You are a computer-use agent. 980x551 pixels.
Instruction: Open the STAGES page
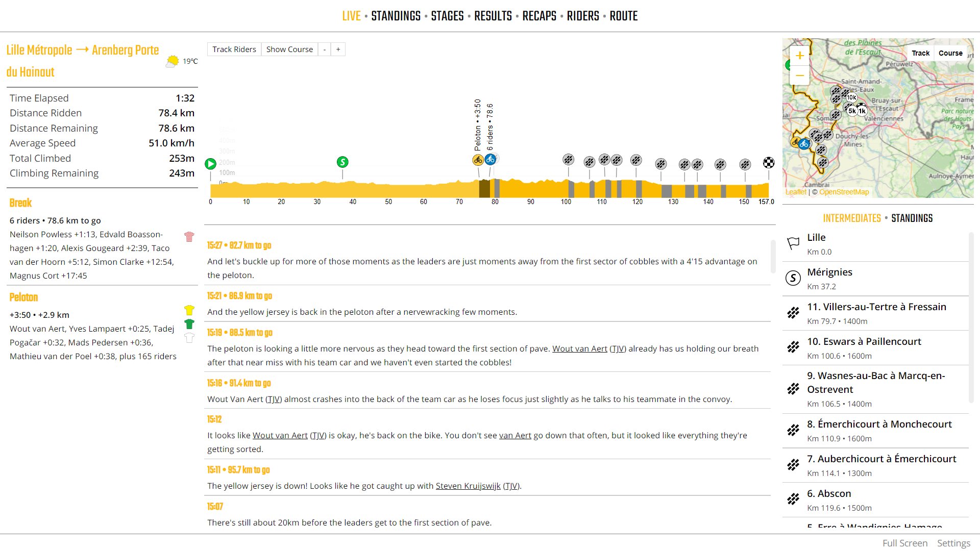tap(447, 16)
